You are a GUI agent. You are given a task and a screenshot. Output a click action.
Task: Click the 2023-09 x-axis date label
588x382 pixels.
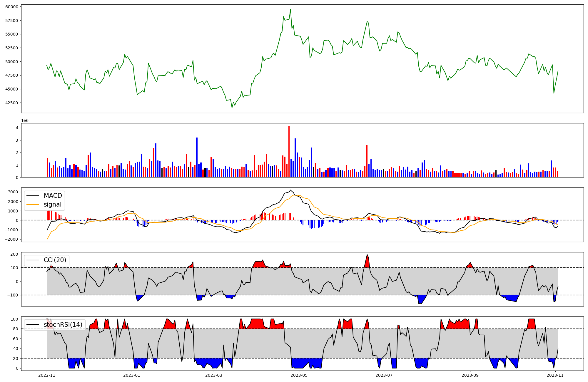pyautogui.click(x=470, y=375)
